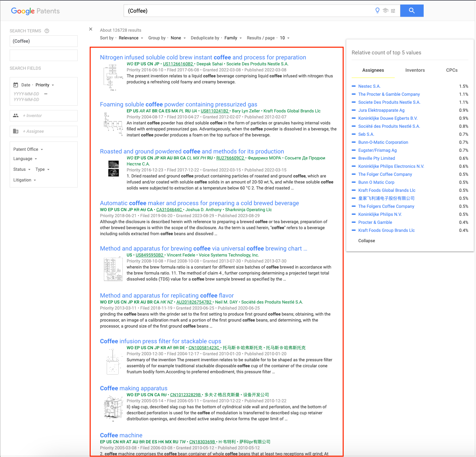476x457 pixels.
Task: Click patent number CN100581423C
Action: (204, 348)
